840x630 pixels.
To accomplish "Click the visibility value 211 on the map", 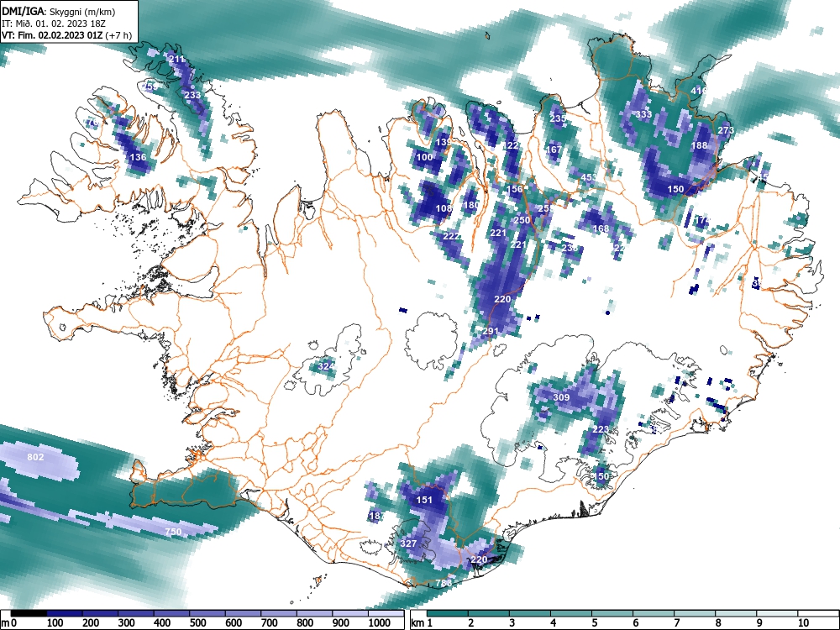I will [176, 59].
